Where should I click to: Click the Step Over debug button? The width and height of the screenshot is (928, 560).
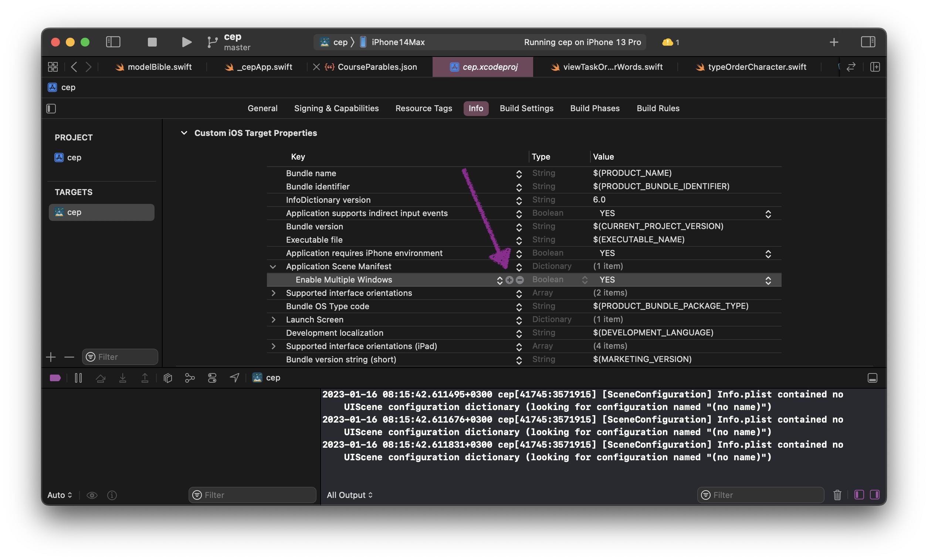click(101, 378)
